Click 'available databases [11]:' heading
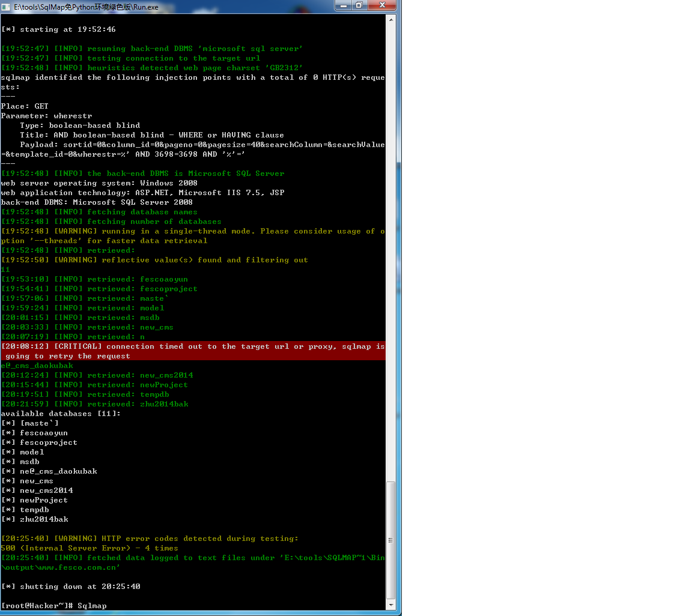692x616 pixels. pyautogui.click(x=61, y=414)
